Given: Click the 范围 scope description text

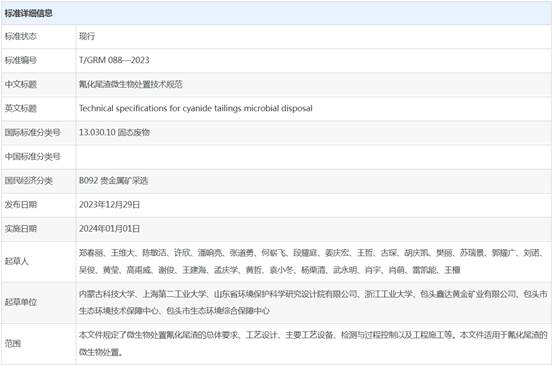Looking at the screenshot, I should [x=313, y=343].
